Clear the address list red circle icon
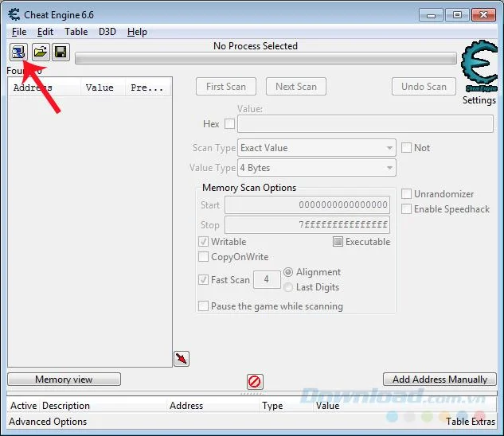The image size is (504, 436). [x=255, y=382]
